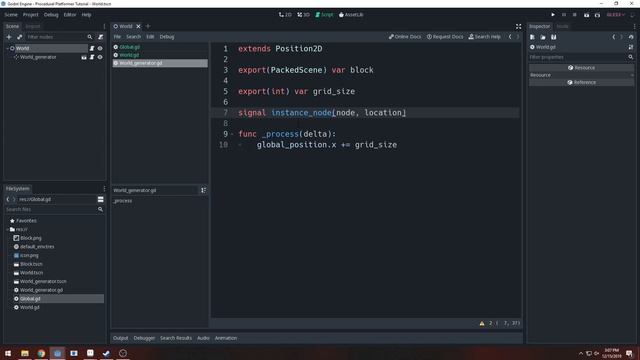This screenshot has height=360, width=640.
Task: Open Online Docs
Action: click(x=405, y=37)
